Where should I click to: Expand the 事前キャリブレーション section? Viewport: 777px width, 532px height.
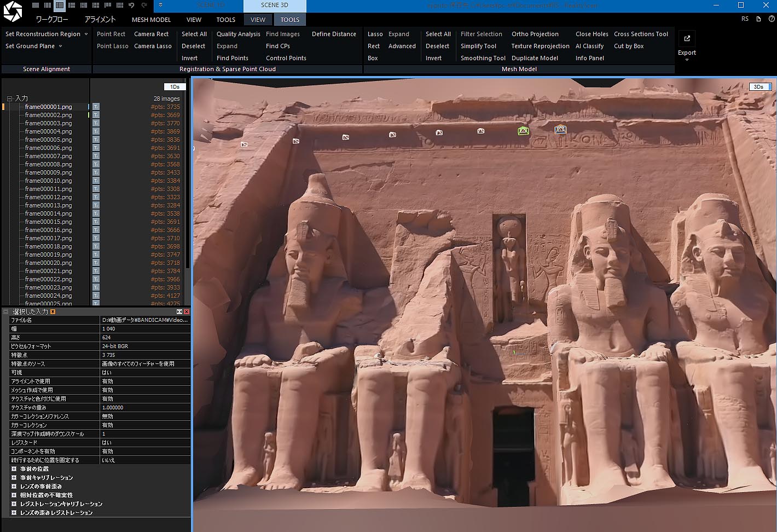pyautogui.click(x=14, y=477)
